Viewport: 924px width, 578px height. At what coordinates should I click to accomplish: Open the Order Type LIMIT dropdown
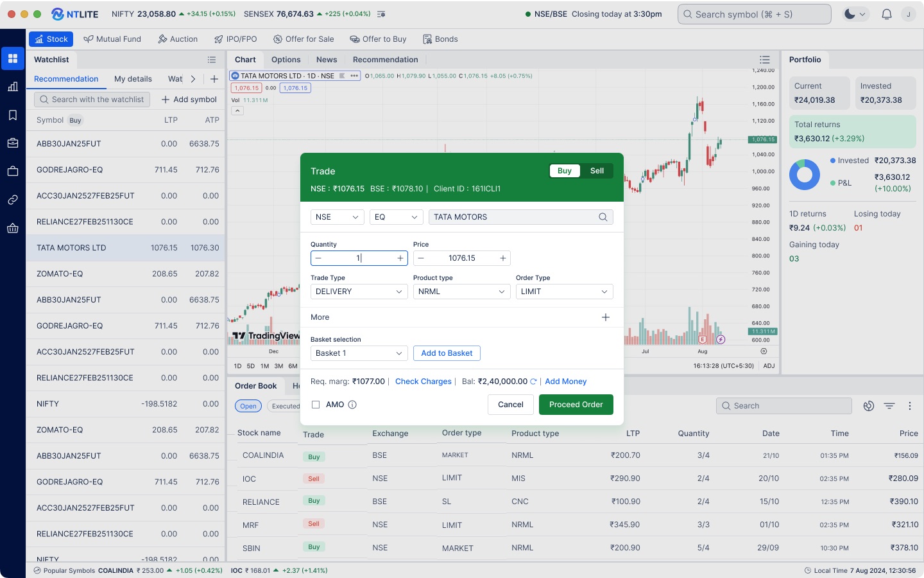click(565, 292)
